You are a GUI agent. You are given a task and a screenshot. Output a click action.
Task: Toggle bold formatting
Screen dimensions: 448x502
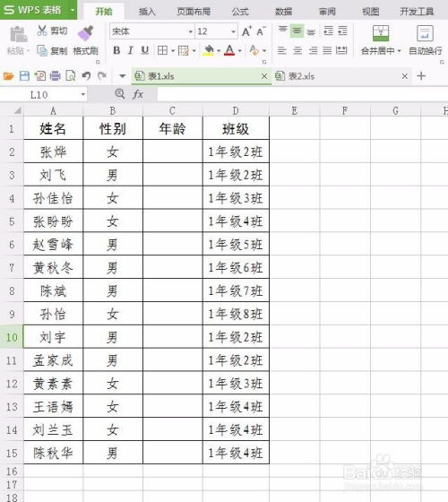coord(116,50)
